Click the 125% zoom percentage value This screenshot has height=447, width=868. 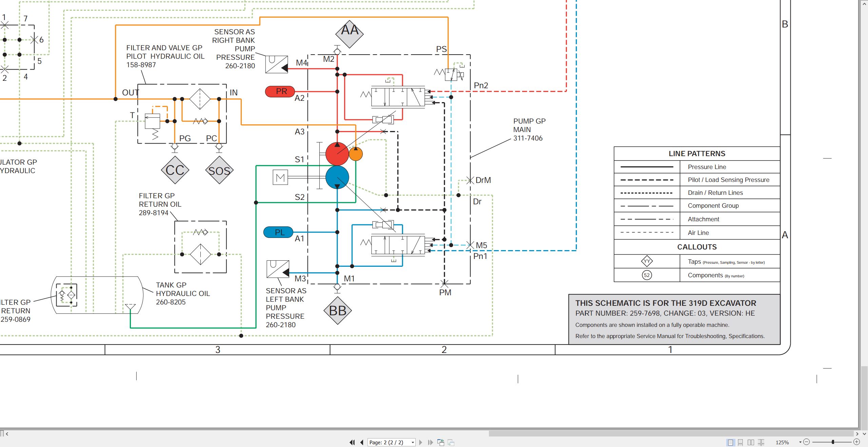[782, 443]
